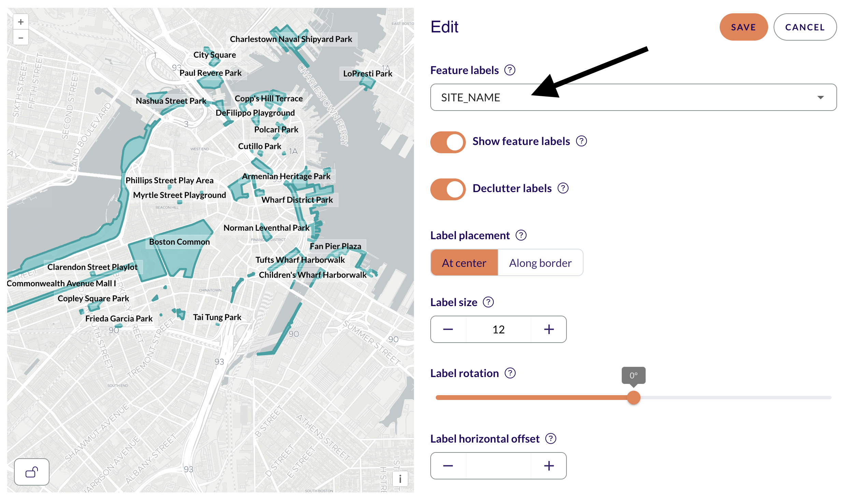The height and width of the screenshot is (504, 848).
Task: Click the Clarendon Street Playlot label
Action: click(92, 267)
